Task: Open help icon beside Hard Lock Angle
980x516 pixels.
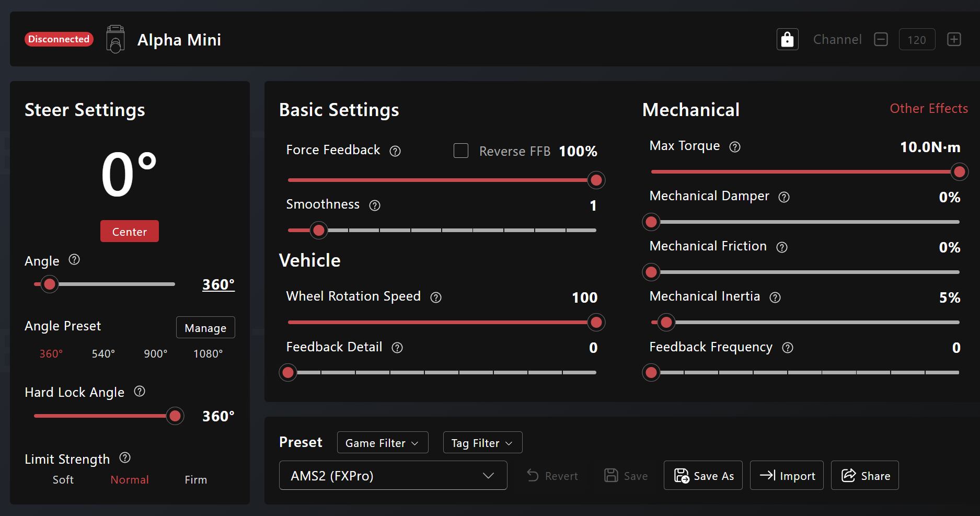Action: (x=140, y=391)
